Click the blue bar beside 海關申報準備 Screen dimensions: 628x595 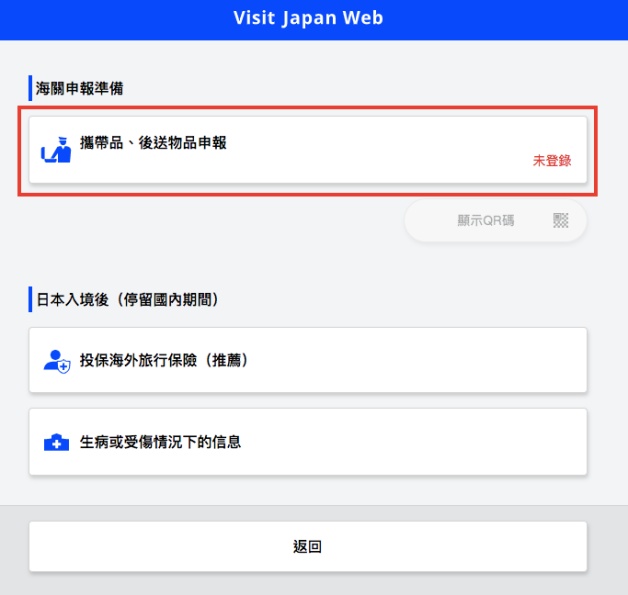pyautogui.click(x=30, y=88)
